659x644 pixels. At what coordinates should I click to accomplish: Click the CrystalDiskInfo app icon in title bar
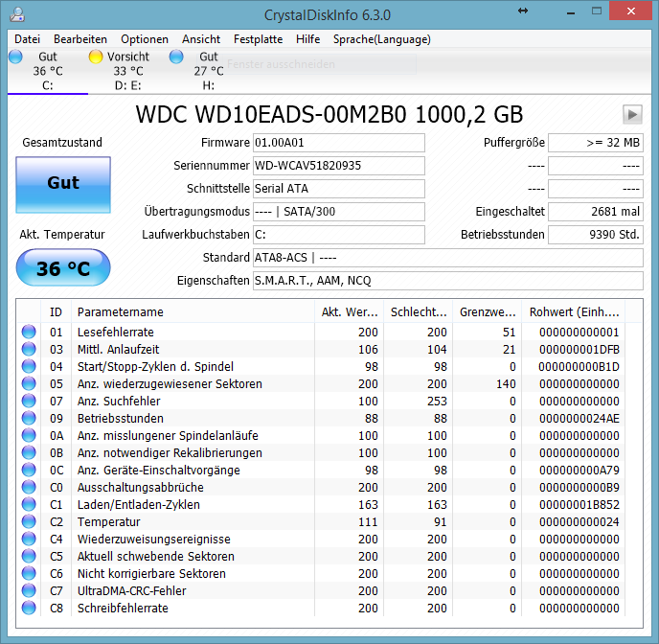(x=17, y=14)
